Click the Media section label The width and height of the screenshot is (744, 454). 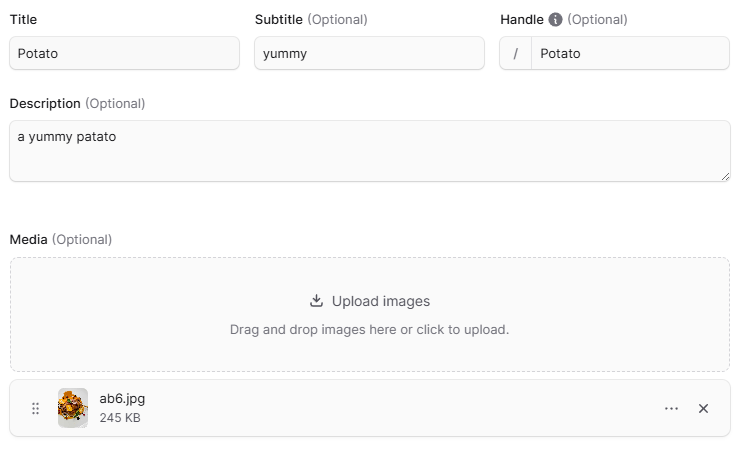28,240
